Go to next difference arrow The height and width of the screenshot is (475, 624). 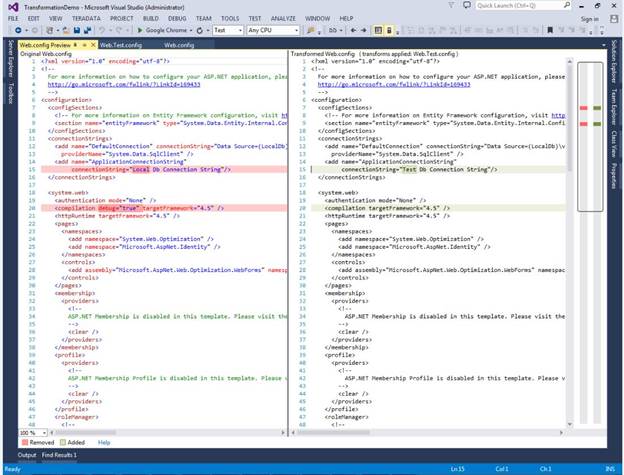(363, 30)
